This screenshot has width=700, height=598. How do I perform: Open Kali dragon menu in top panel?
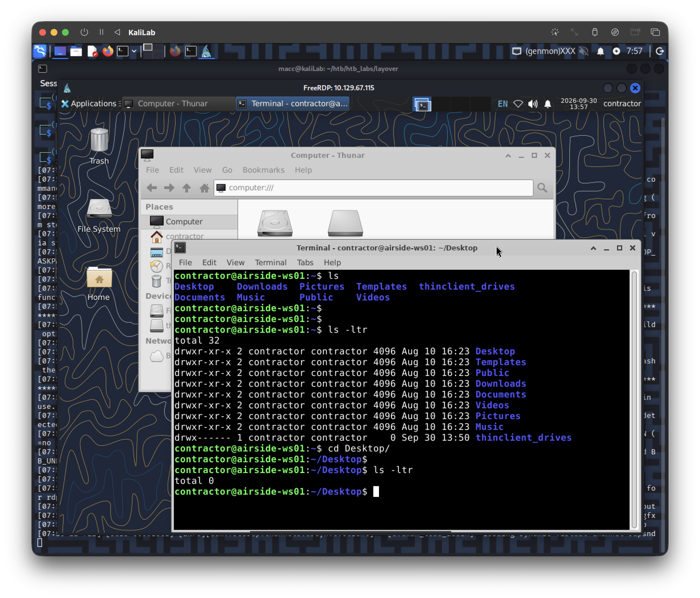coord(40,51)
